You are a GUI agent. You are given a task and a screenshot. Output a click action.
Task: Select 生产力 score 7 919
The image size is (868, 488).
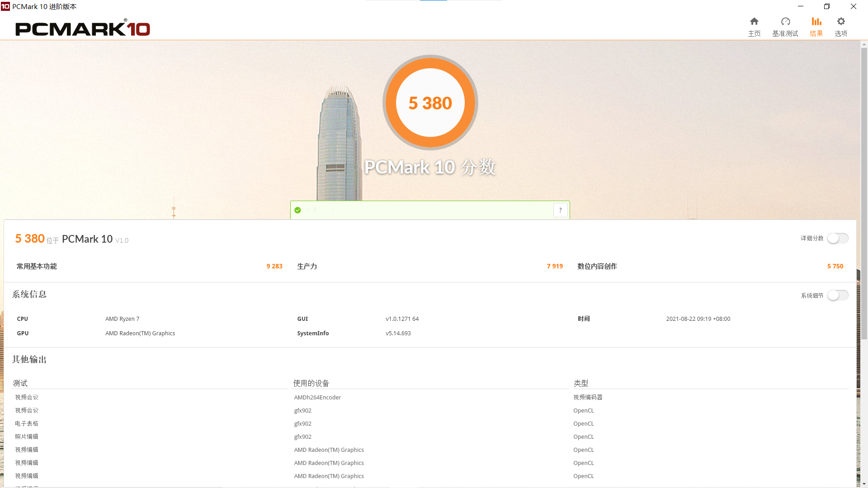555,266
